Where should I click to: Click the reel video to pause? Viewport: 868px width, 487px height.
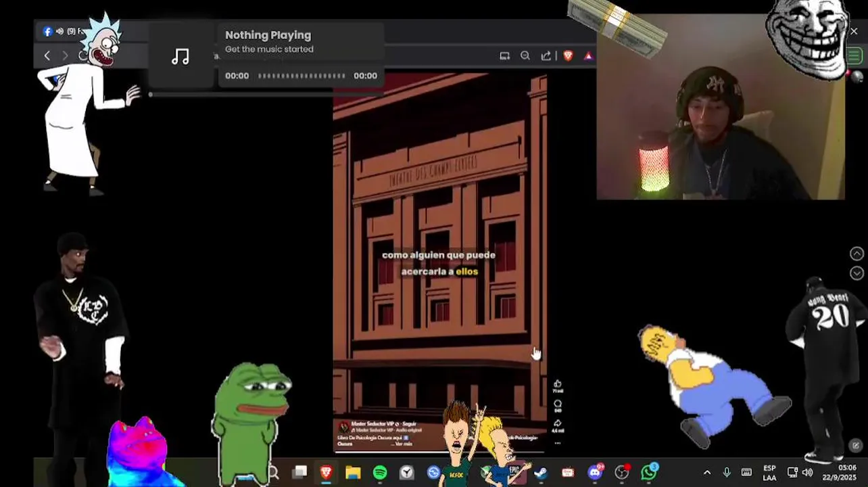(x=439, y=264)
